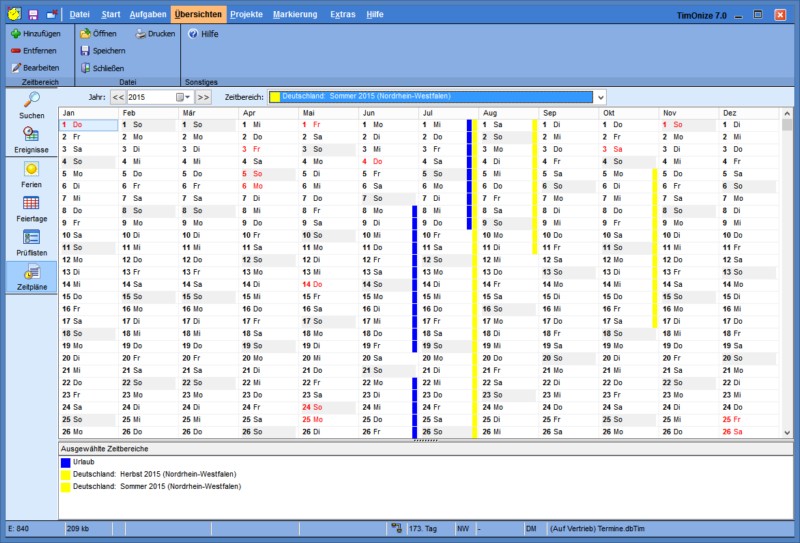800x543 pixels.
Task: Advance to next year with >> button
Action: (x=203, y=97)
